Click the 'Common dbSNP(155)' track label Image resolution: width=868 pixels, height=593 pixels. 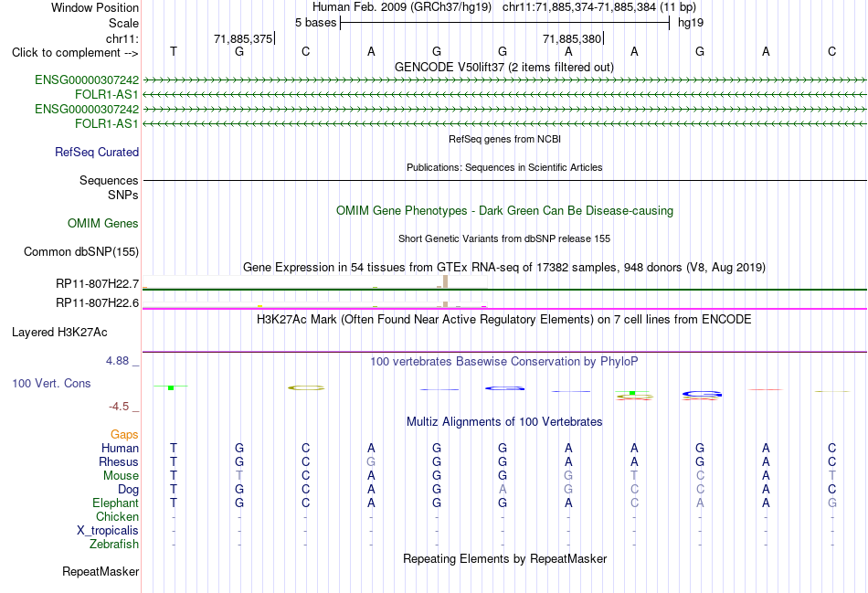tap(80, 252)
